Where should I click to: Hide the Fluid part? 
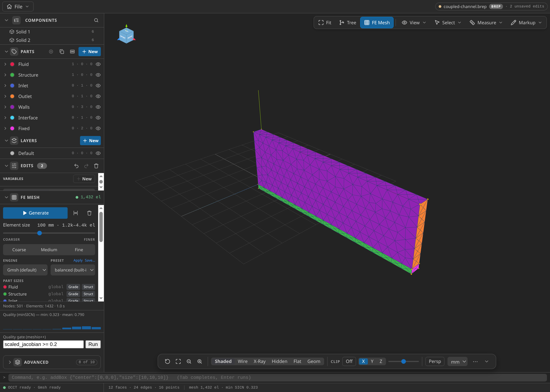coord(98,64)
